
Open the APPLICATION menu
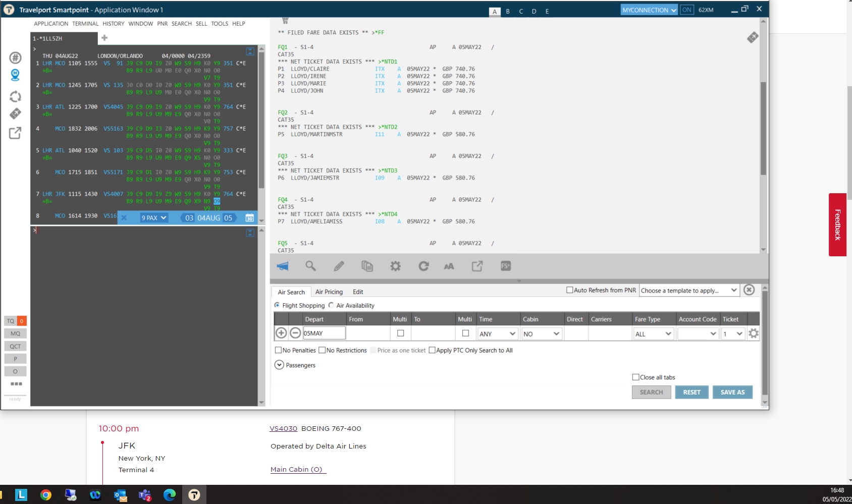(x=51, y=24)
